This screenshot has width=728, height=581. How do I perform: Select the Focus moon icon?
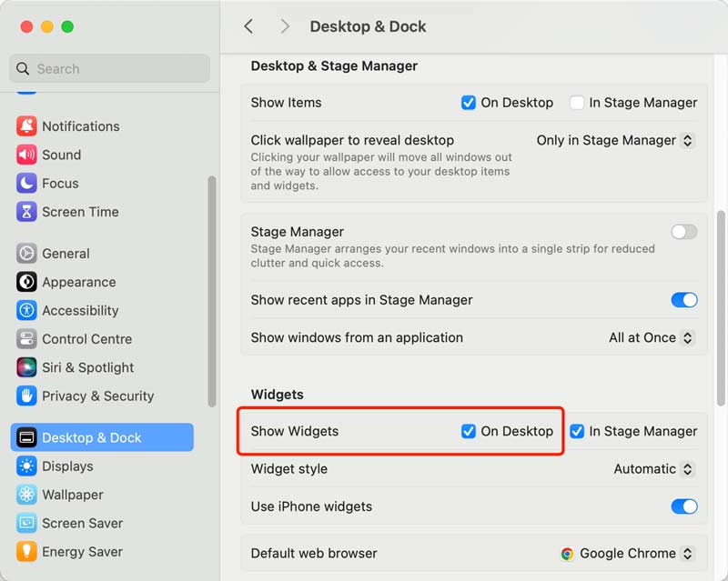26,184
